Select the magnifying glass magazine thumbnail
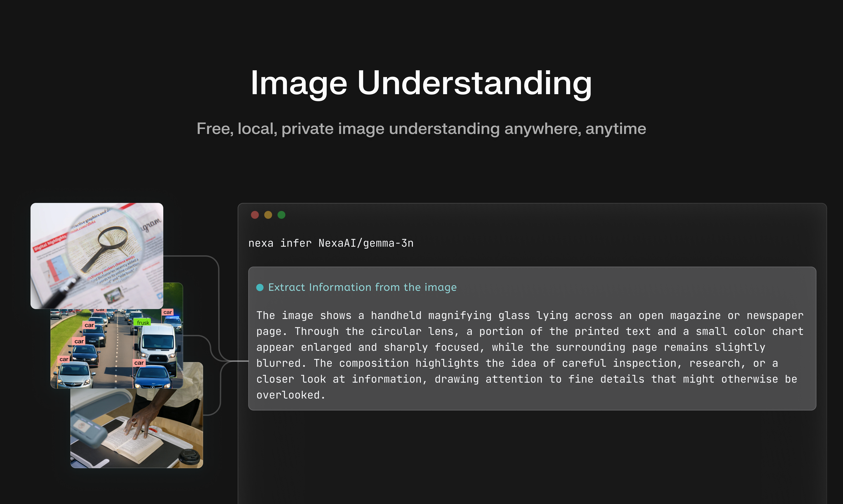The width and height of the screenshot is (843, 504). pyautogui.click(x=97, y=255)
